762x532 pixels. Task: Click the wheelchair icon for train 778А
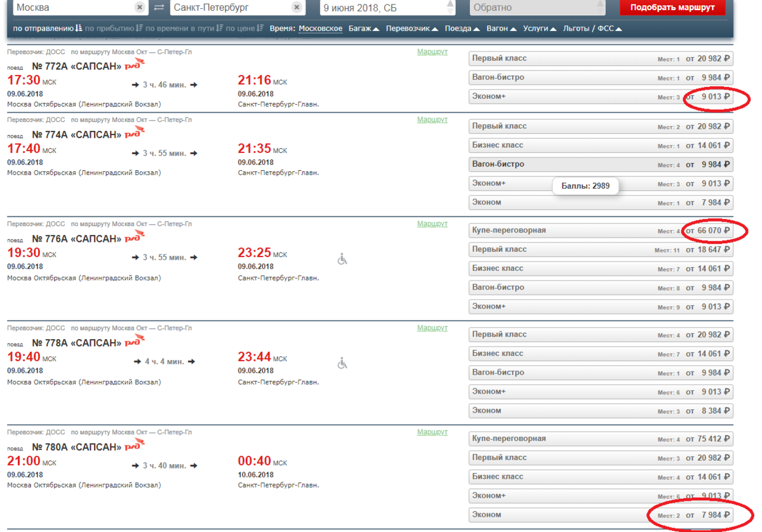342,363
